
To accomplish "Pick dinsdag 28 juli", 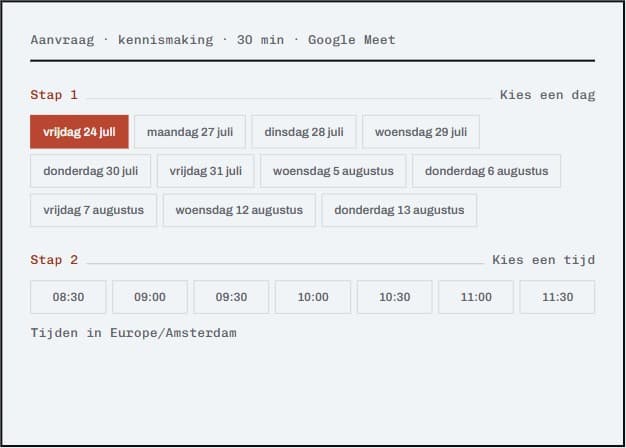I will pyautogui.click(x=304, y=132).
